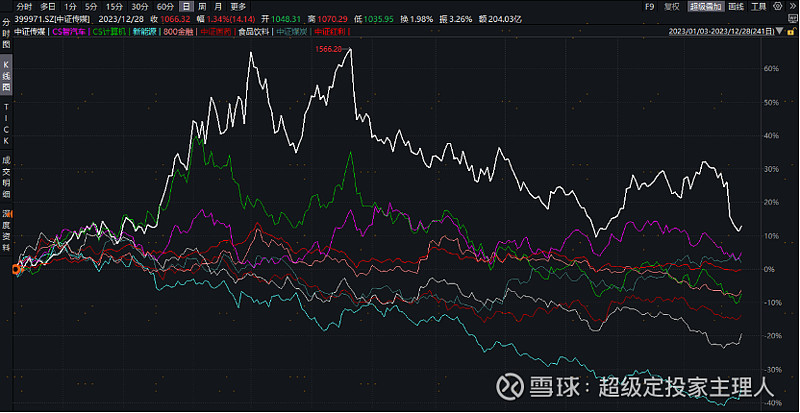Image resolution: width=800 pixels, height=413 pixels.
Task: Toggle the 新能源 legend series
Action: (x=144, y=31)
